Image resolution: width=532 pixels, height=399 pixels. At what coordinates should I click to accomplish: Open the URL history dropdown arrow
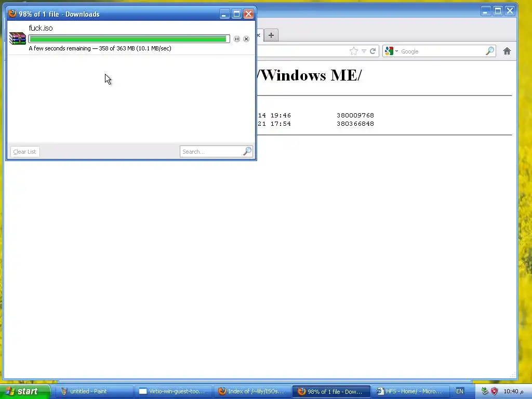coord(364,51)
